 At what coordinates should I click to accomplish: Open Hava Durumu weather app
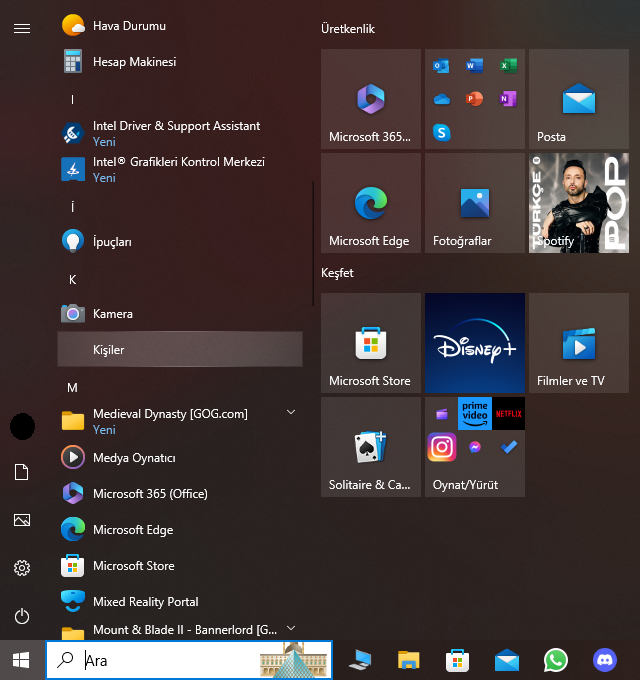180,26
